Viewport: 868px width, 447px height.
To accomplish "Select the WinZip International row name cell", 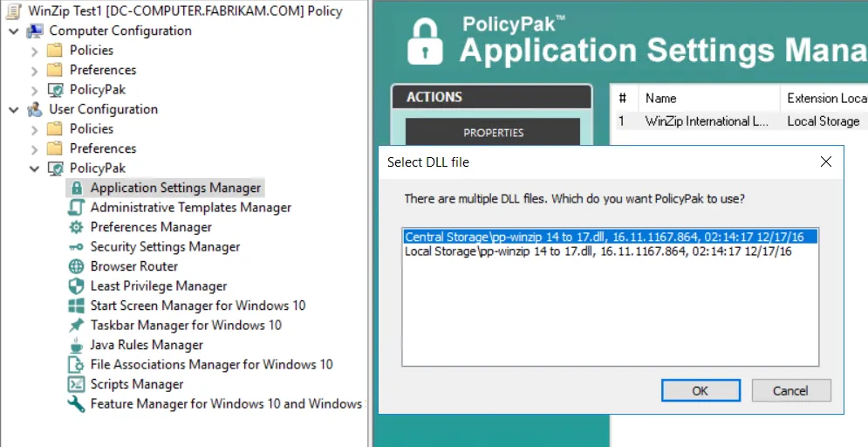I will [707, 121].
